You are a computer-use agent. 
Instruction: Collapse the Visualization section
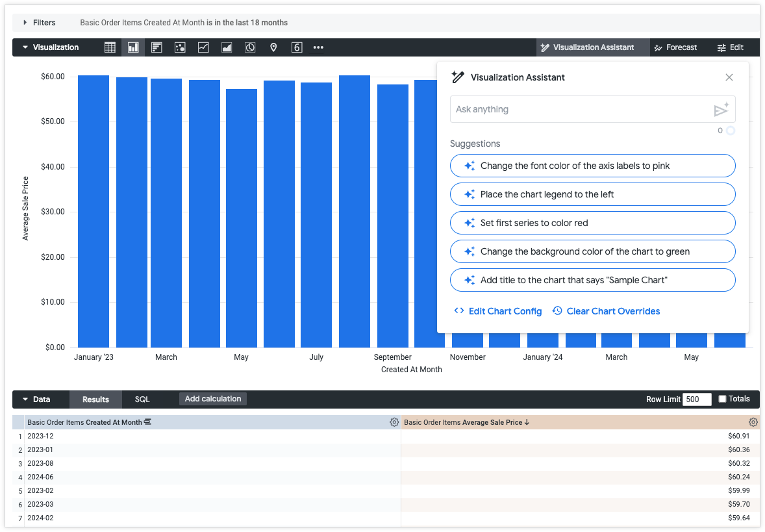[25, 47]
